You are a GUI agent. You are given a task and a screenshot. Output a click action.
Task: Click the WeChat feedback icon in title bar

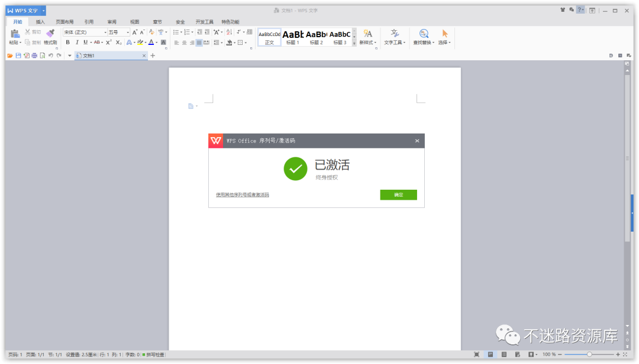(x=572, y=10)
